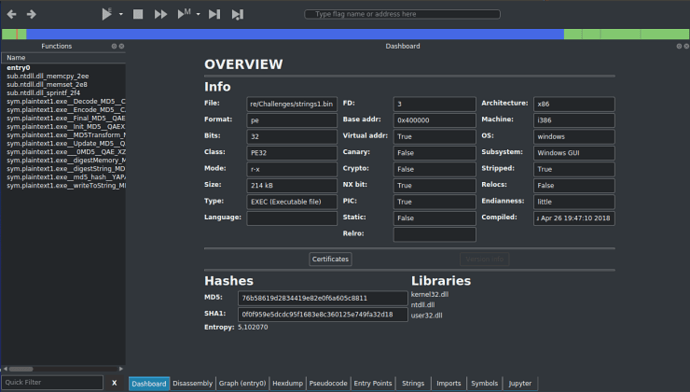Select the Init_MD5 function row
The image size is (690, 392).
(x=64, y=126)
